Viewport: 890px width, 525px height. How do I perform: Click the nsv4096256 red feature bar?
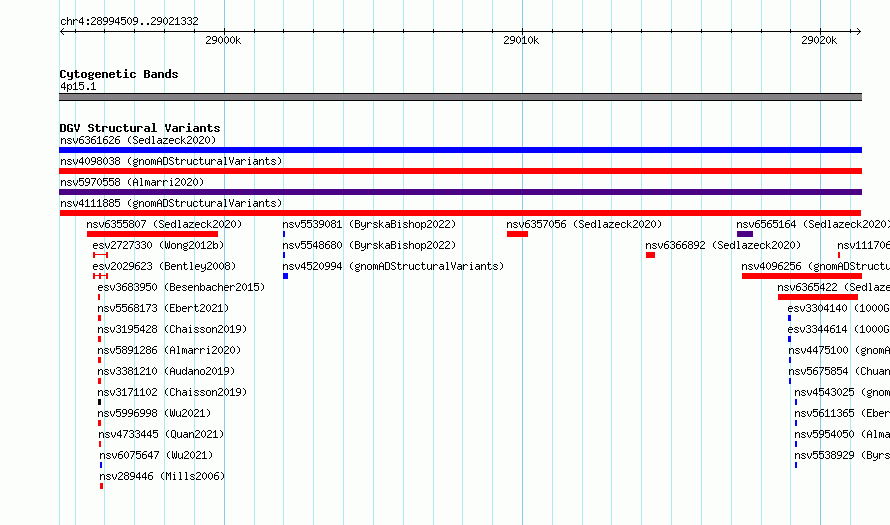801,276
